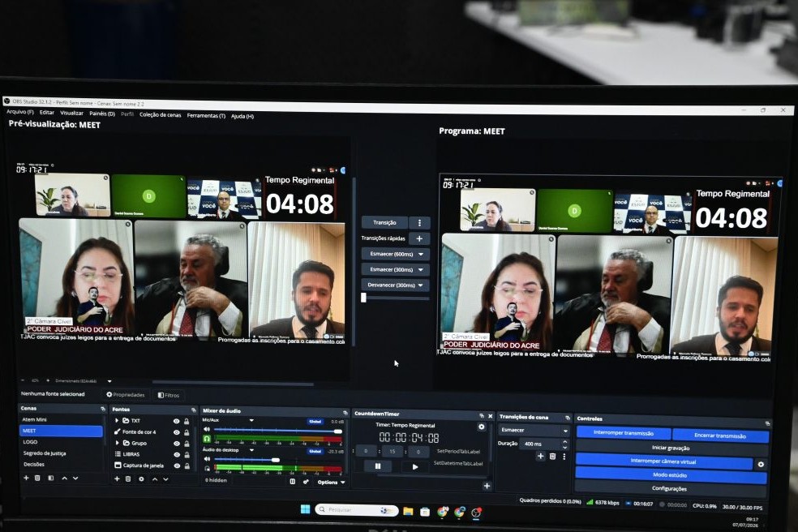Undock the Cenas panel
This screenshot has height=532, width=798.
coord(103,409)
